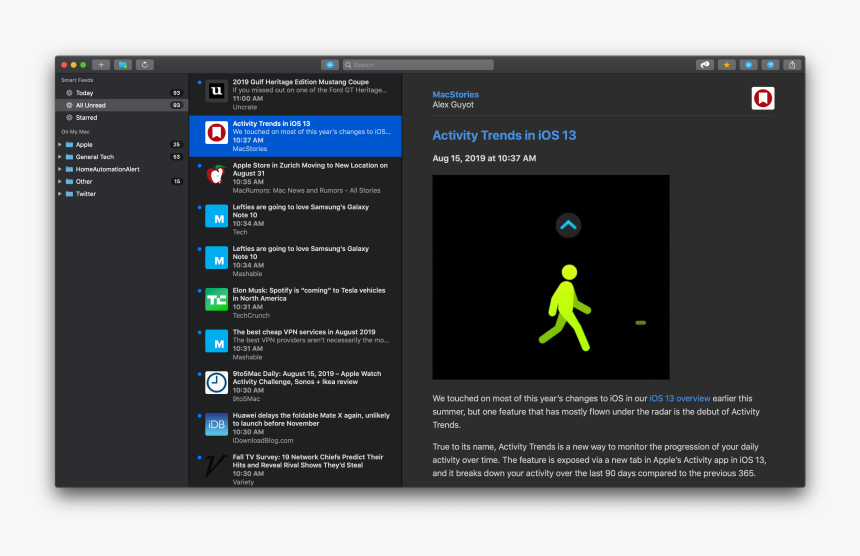Click unread count badge next to Other
Image resolution: width=860 pixels, height=556 pixels.
[177, 181]
